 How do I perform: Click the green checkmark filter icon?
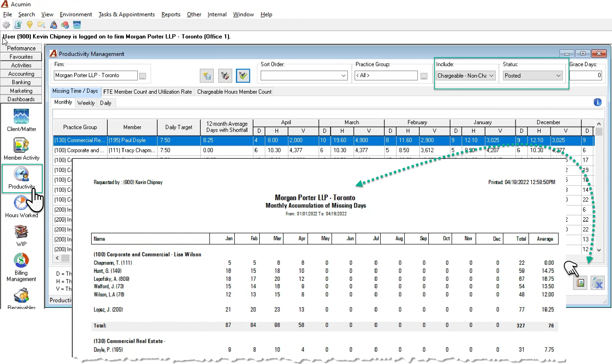click(x=243, y=76)
